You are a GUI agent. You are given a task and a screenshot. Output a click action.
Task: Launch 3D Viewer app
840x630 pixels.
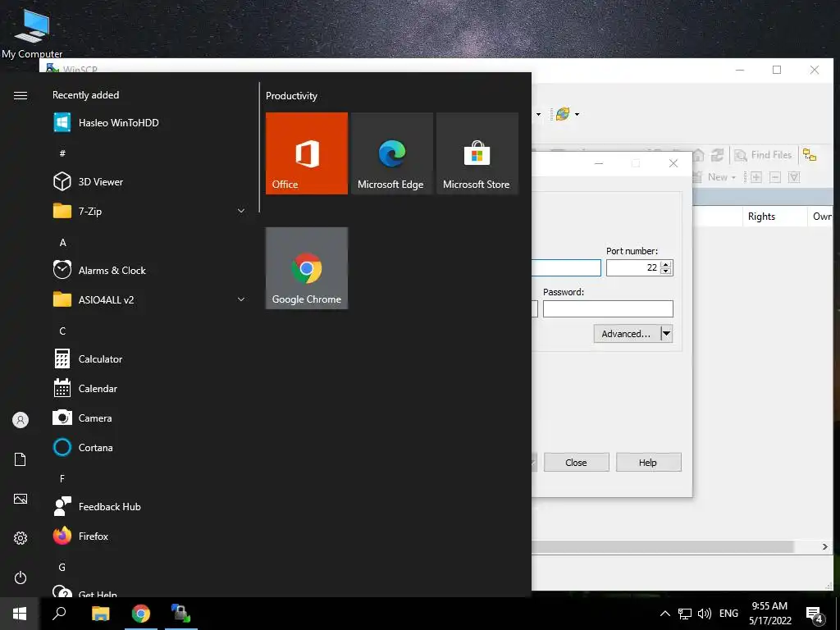click(x=150, y=181)
